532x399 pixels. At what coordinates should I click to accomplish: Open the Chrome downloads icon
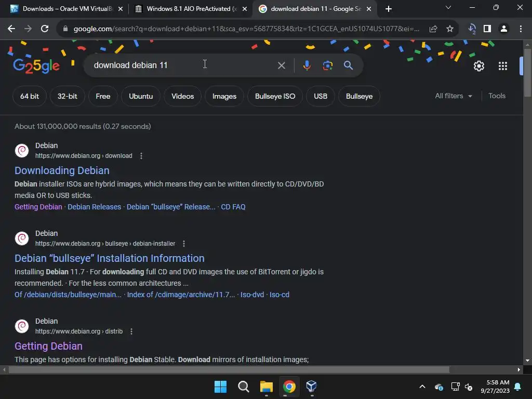(x=472, y=29)
